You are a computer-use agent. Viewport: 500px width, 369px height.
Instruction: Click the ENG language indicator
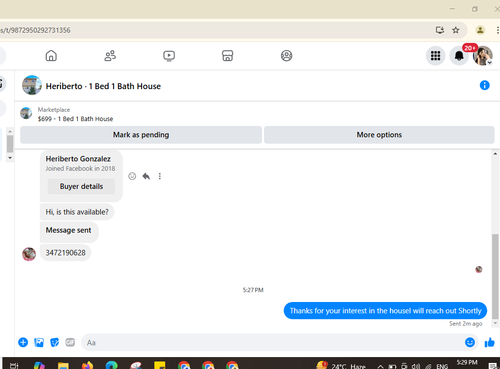[x=442, y=366]
